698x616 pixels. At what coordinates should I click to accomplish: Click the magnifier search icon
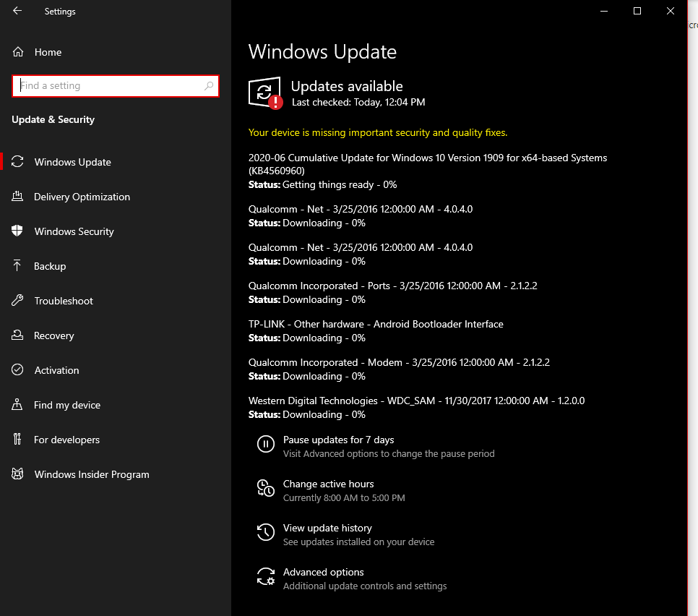pyautogui.click(x=209, y=85)
